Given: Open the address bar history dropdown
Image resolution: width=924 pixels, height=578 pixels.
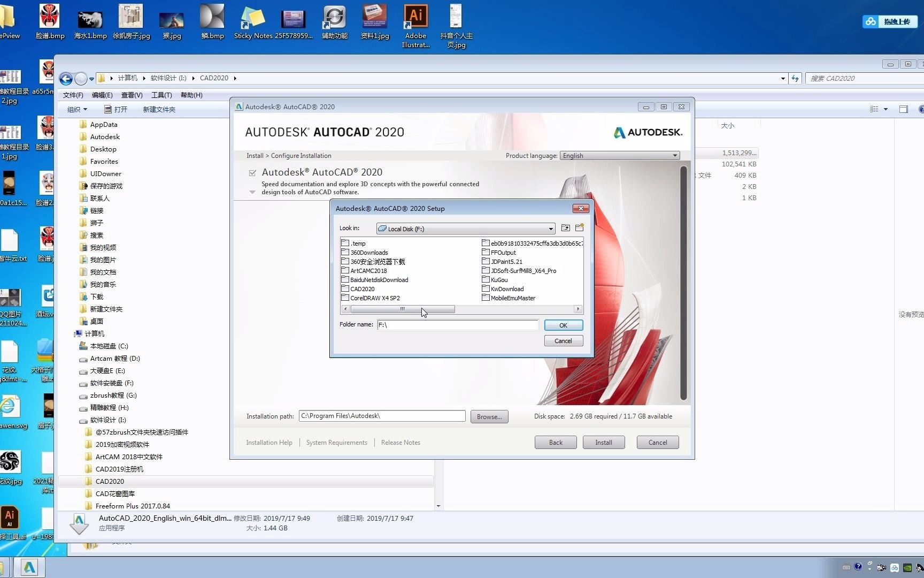Looking at the screenshot, I should click(783, 78).
